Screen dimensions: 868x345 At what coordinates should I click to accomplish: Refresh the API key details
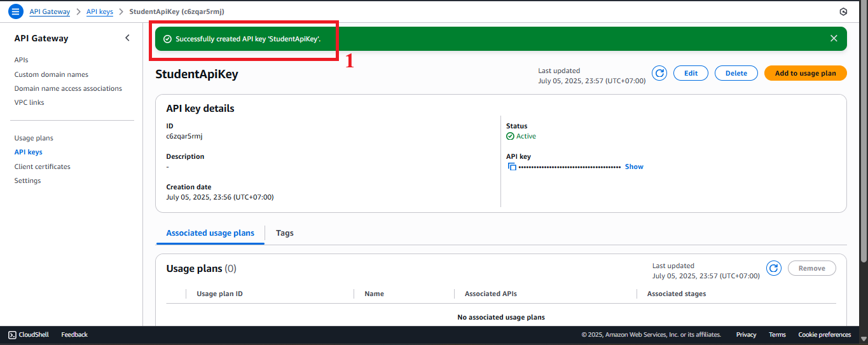660,73
